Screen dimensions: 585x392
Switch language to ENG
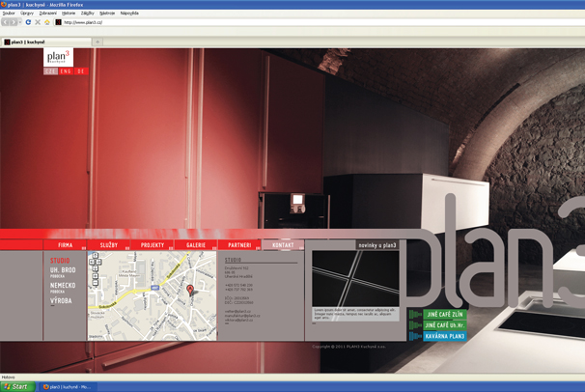click(65, 71)
